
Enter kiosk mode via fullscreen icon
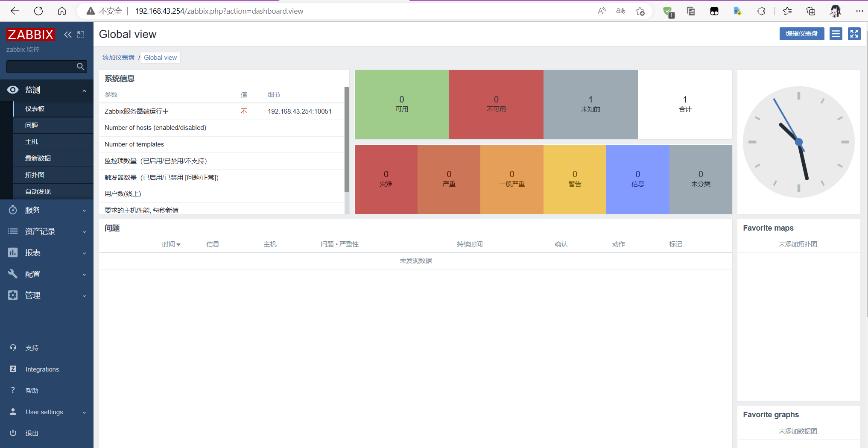coord(854,34)
